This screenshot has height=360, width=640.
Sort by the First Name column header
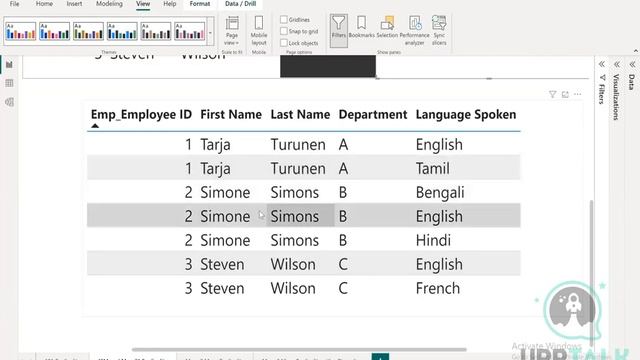click(231, 115)
